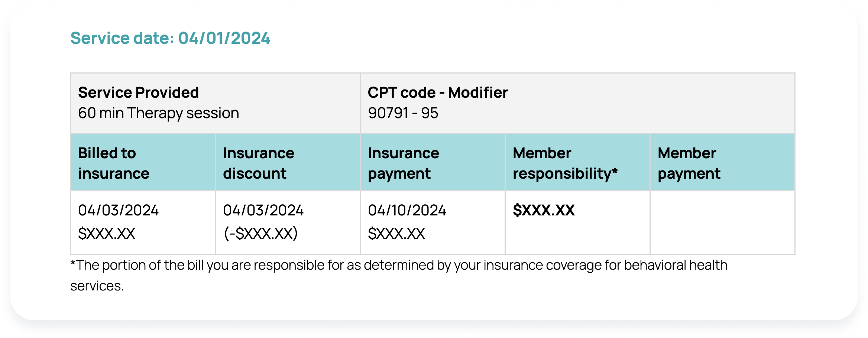Click the billed date 04/03/2024 in first column

coord(118,210)
